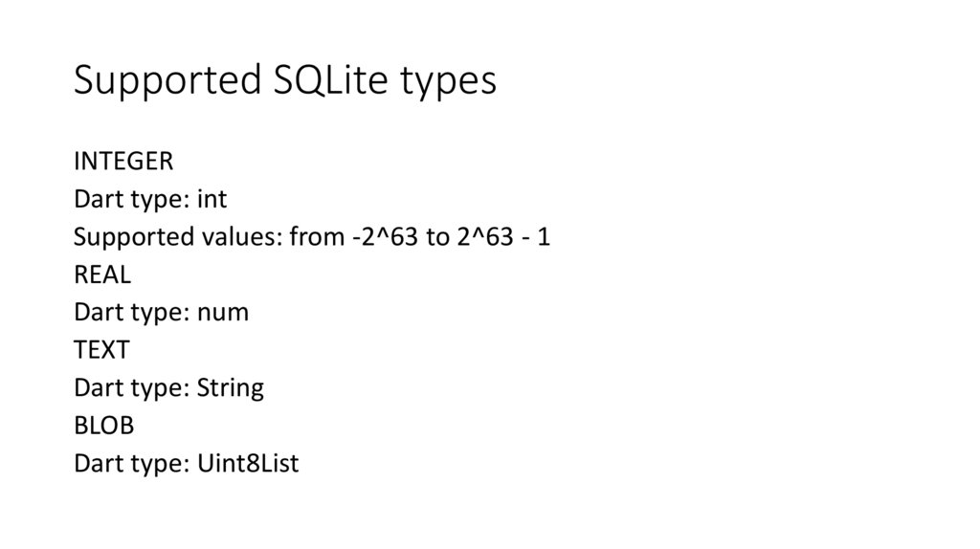Image resolution: width=980 pixels, height=549 pixels.
Task: Click the "2^63 - 1" upper bound value
Action: (x=502, y=237)
